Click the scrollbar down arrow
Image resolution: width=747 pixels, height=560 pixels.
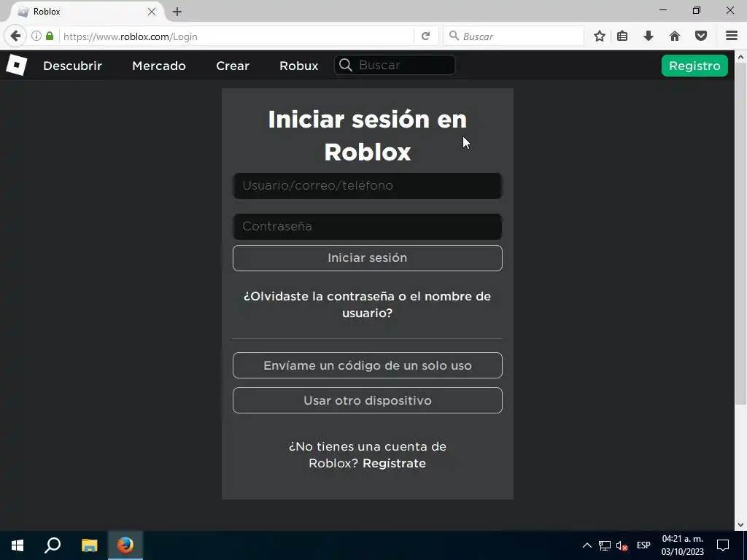pyautogui.click(x=740, y=525)
